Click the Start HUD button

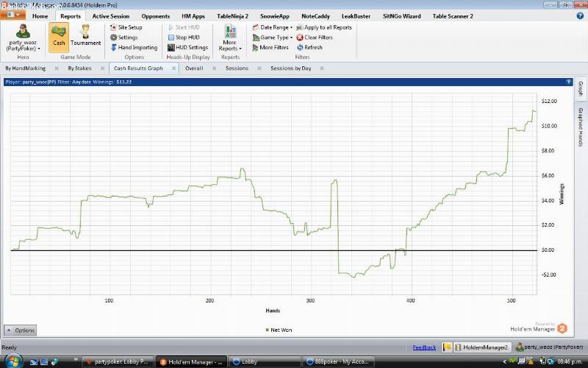tap(184, 27)
